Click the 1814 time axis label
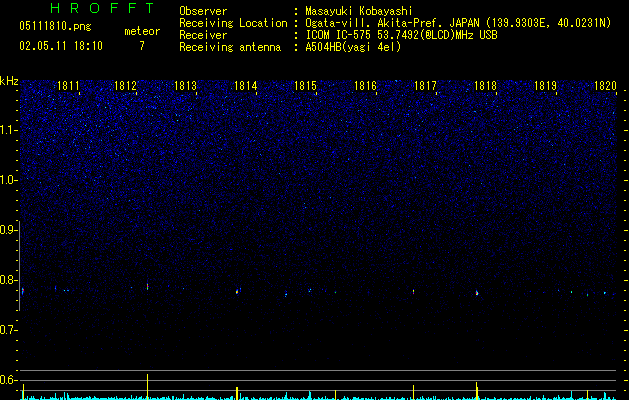Viewport: 629px width, 400px height. pyautogui.click(x=245, y=86)
